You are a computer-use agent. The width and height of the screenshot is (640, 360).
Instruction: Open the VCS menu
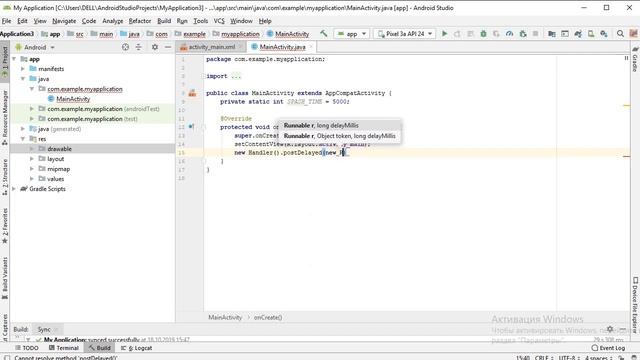219,21
